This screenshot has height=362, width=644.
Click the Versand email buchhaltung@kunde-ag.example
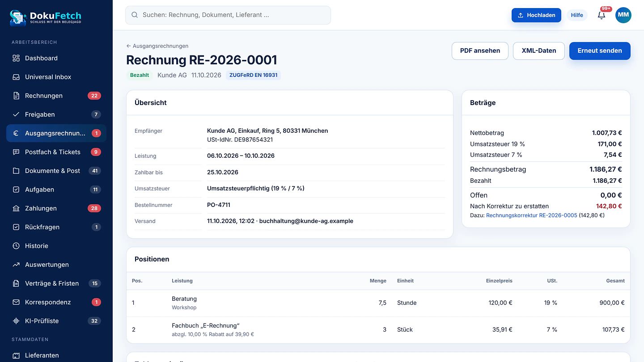306,221
